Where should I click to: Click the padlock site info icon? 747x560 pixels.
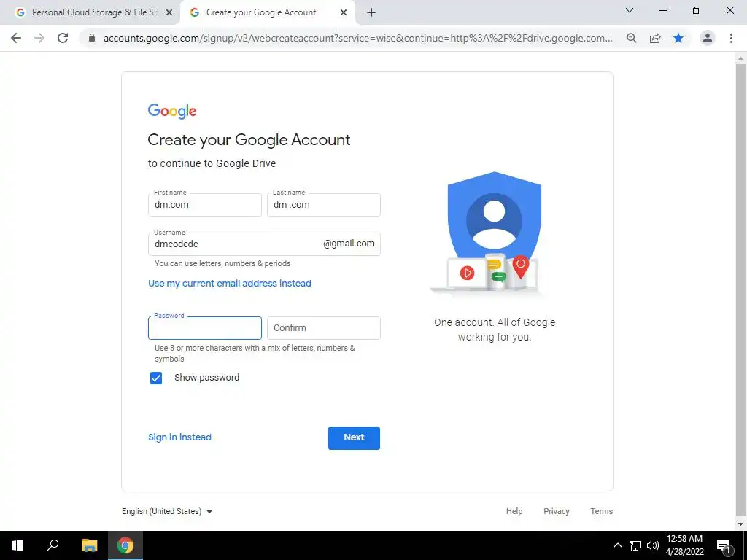point(92,38)
